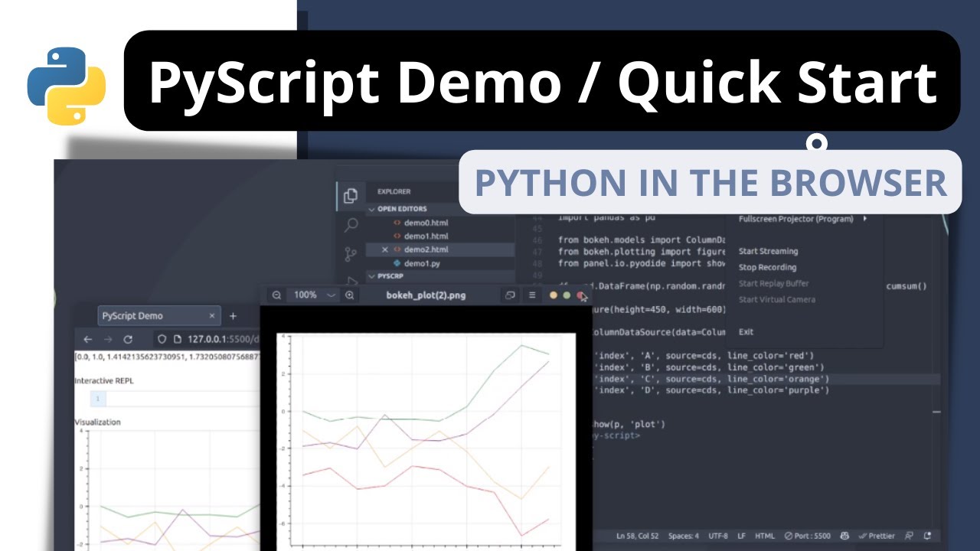Click the line_color='purple' code line
This screenshot has height=551, width=980.
click(x=712, y=390)
